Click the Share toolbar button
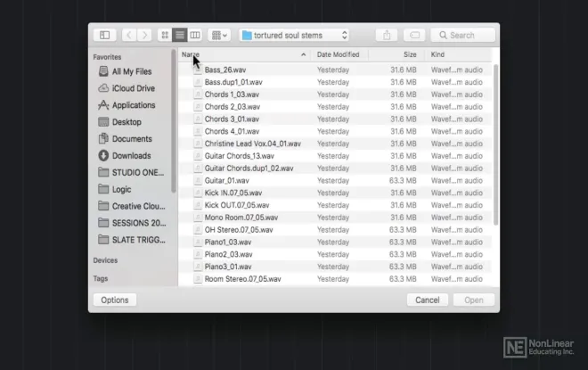This screenshot has height=370, width=588. [x=387, y=36]
